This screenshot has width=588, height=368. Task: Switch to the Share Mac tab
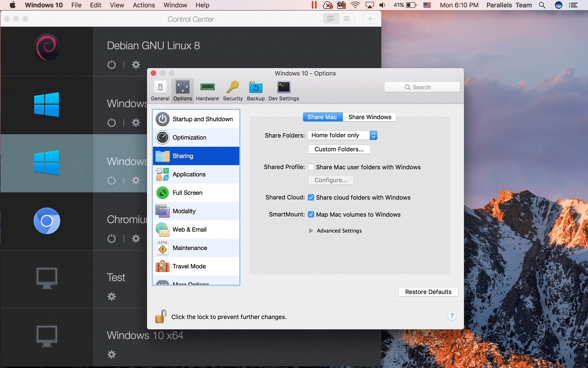[x=323, y=117]
